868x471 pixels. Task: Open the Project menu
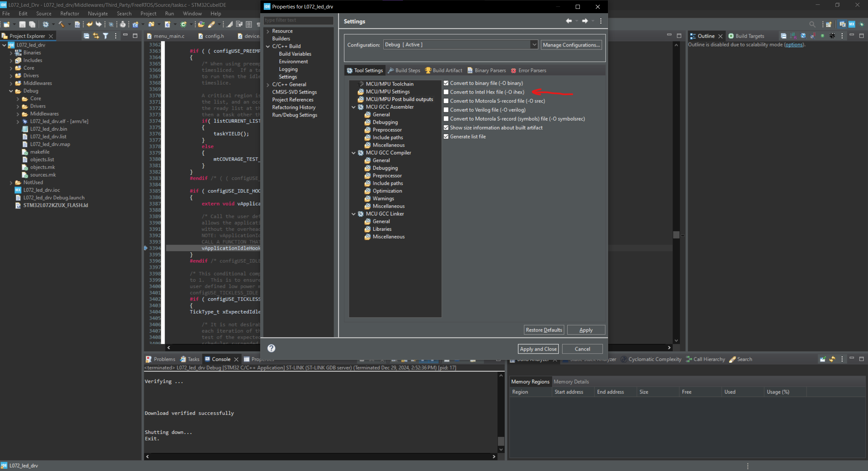point(148,14)
